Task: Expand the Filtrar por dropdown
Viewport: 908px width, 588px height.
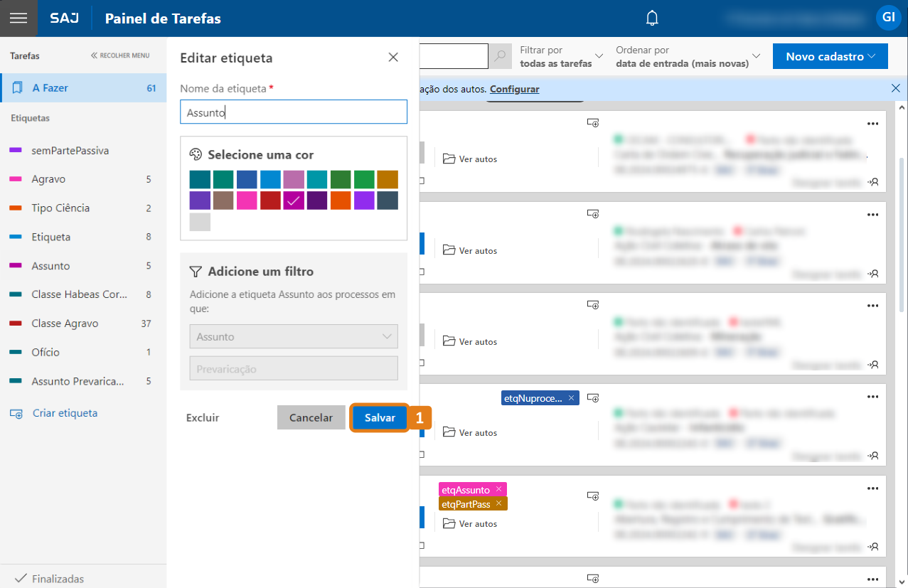Action: tap(561, 56)
